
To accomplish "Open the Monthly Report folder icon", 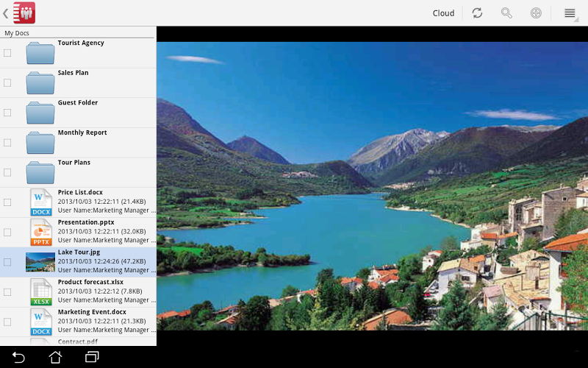I will point(40,142).
